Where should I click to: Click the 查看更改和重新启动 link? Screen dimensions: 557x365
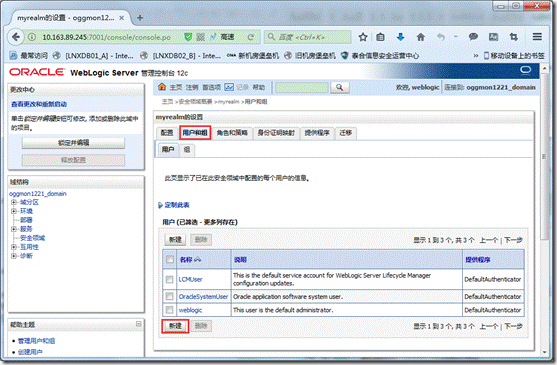coord(39,104)
